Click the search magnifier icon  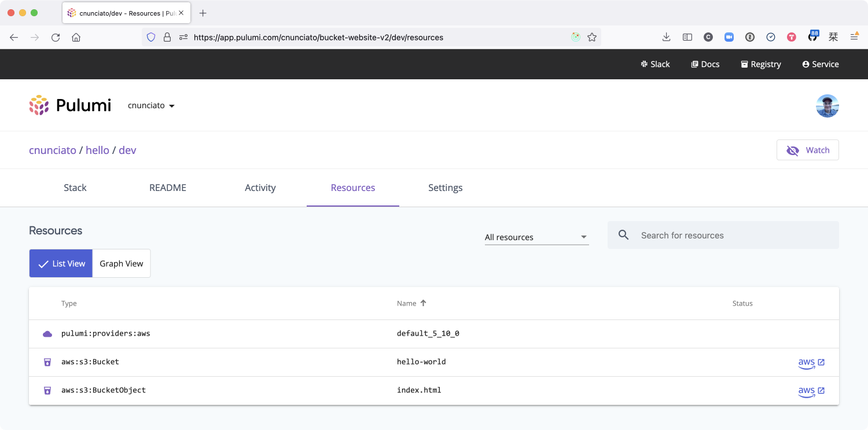coord(623,236)
